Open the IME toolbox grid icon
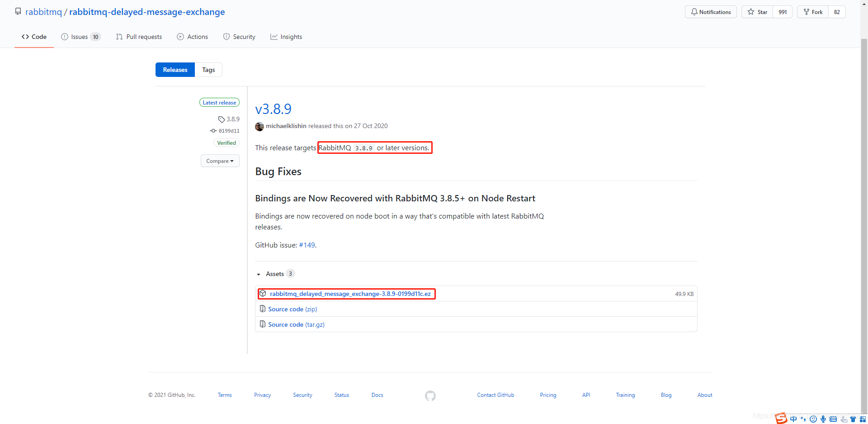Viewport: 868px width, 424px height. (863, 419)
